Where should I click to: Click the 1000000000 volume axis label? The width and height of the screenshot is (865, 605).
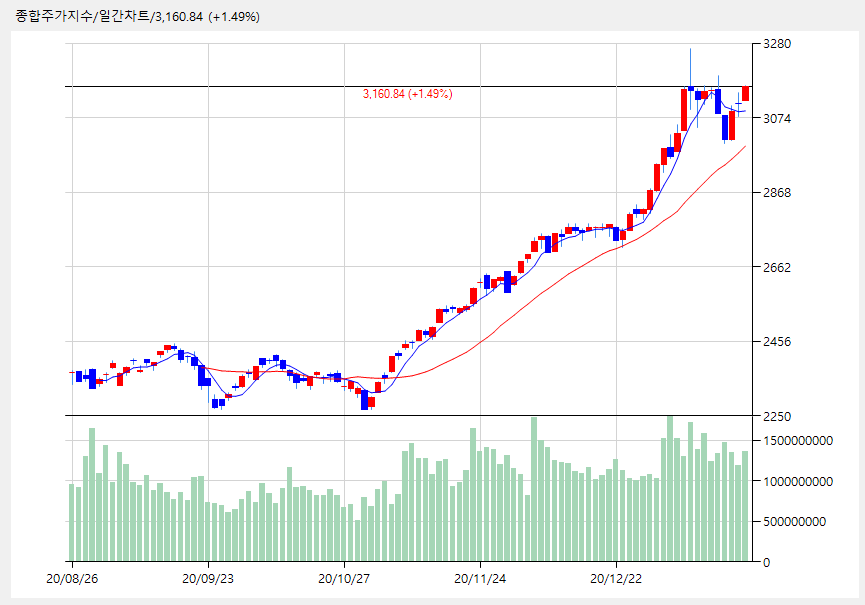coord(798,481)
